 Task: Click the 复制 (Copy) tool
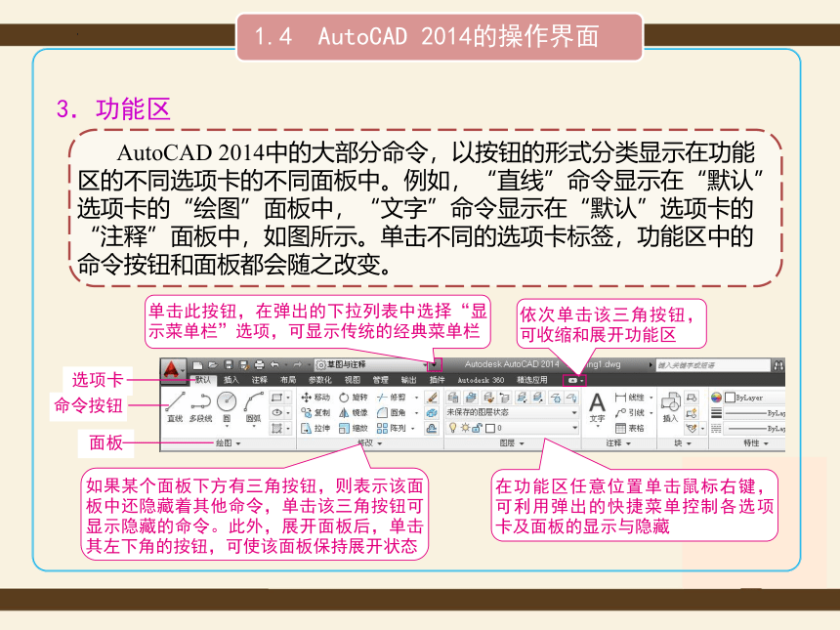point(315,412)
